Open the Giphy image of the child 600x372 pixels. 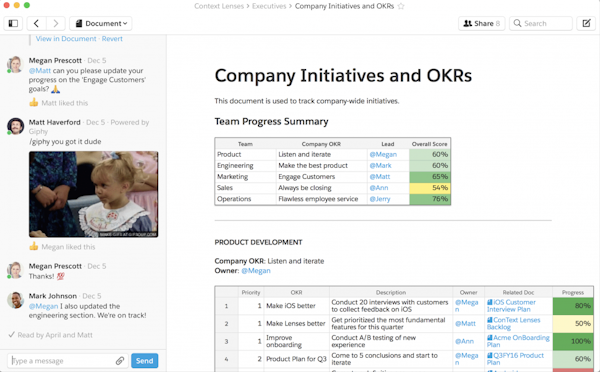93,194
